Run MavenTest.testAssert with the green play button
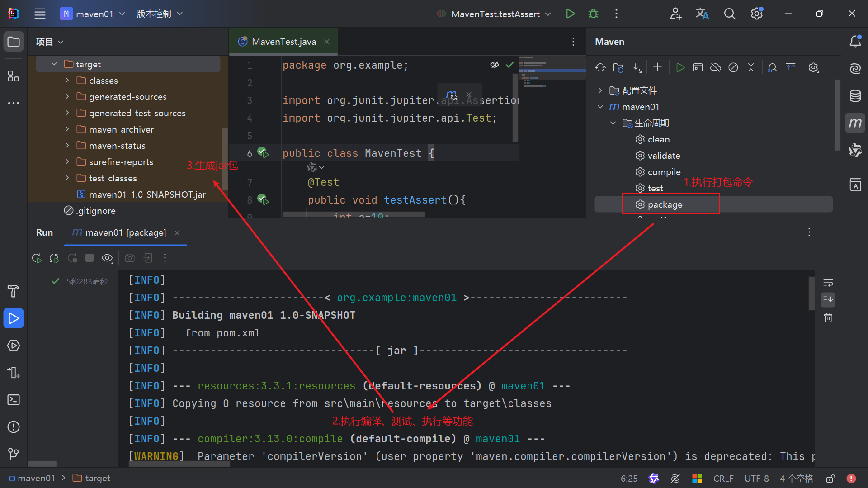The image size is (868, 488). (570, 14)
